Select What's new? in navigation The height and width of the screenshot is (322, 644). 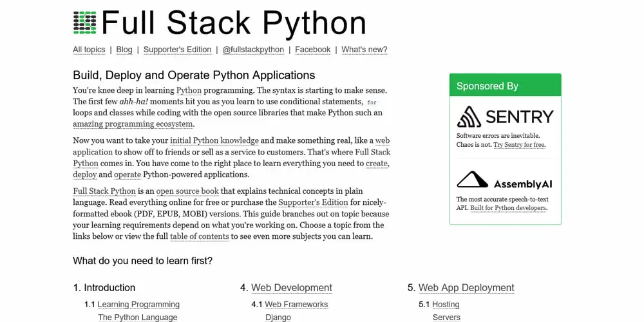tap(365, 50)
